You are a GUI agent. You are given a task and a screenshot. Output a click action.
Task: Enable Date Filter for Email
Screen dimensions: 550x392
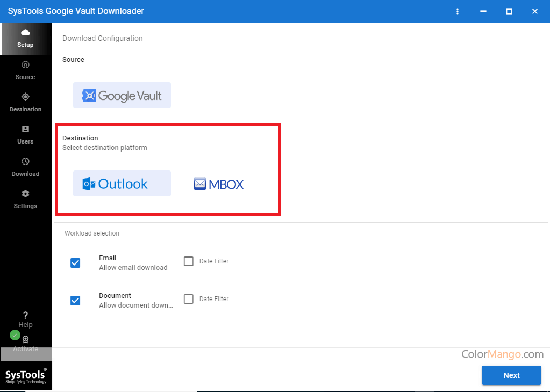(x=189, y=261)
